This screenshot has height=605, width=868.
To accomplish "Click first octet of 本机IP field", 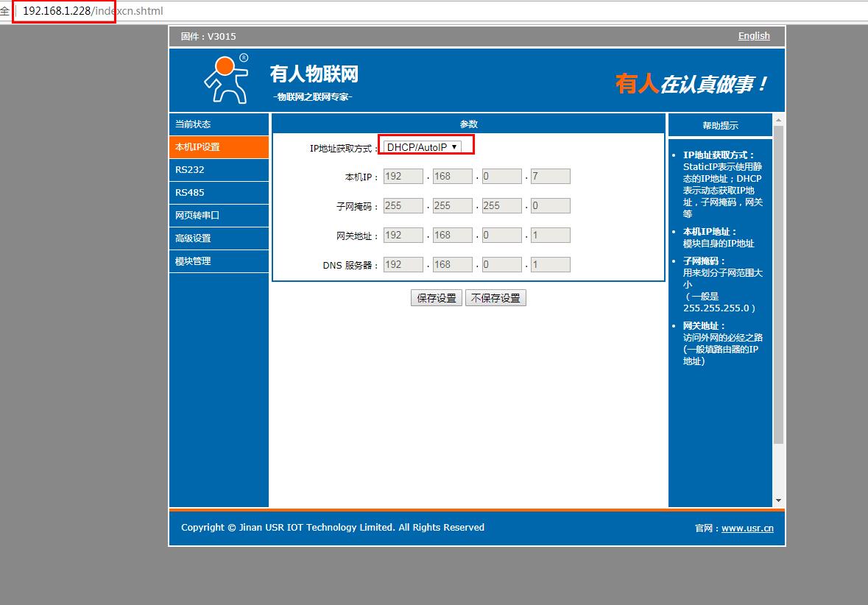I will click(x=403, y=177).
